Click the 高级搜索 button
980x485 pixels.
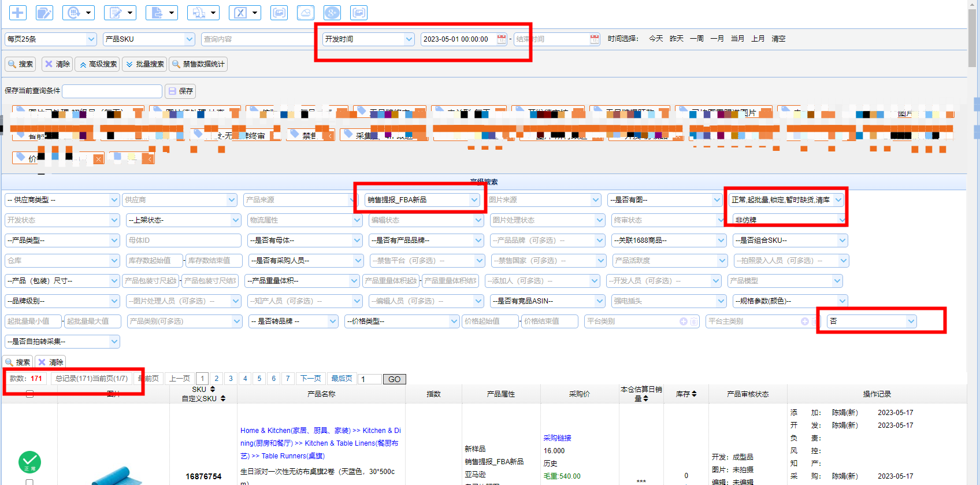(x=98, y=64)
